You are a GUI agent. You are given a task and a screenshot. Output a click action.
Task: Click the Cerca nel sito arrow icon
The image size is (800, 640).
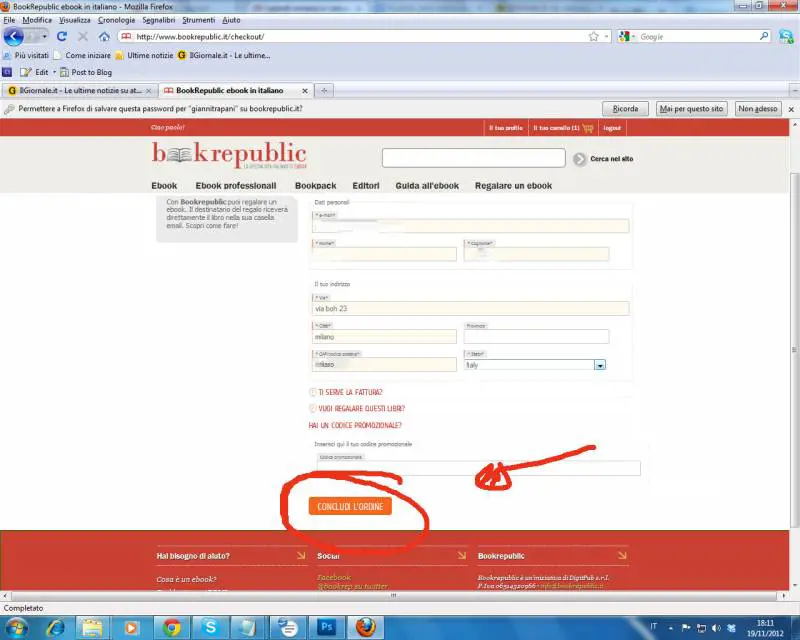[x=579, y=159]
